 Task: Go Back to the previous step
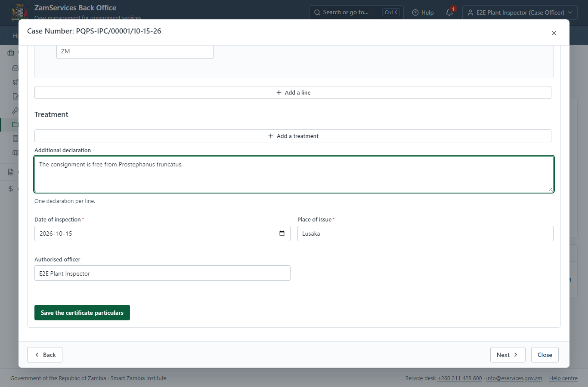[45, 355]
